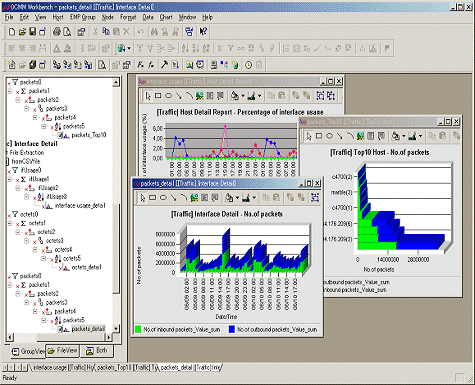Select the interface usage_detail tree item

[x=80, y=206]
